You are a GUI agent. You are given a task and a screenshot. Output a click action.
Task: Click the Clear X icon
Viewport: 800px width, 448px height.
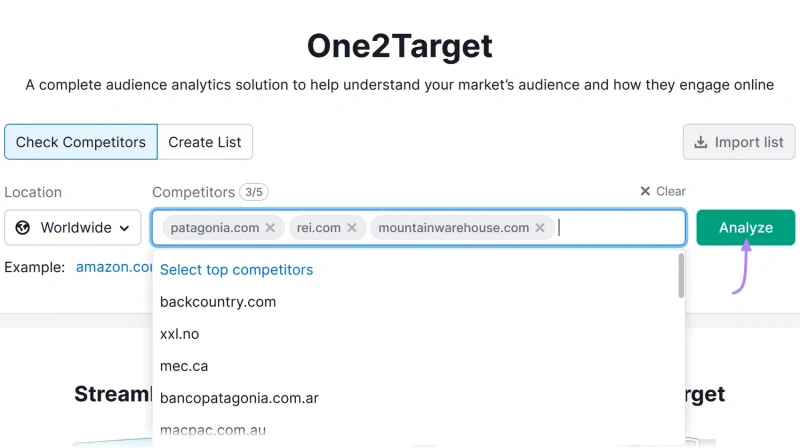pos(645,191)
